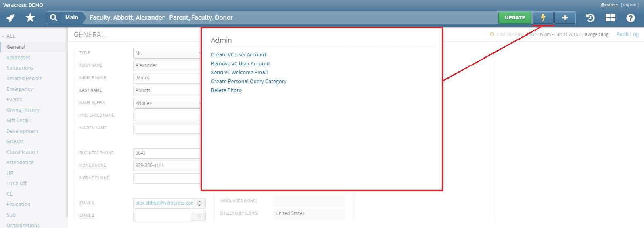Click the @ icon next to Email 1
Screen dimensions: 644x228
click(x=199, y=203)
